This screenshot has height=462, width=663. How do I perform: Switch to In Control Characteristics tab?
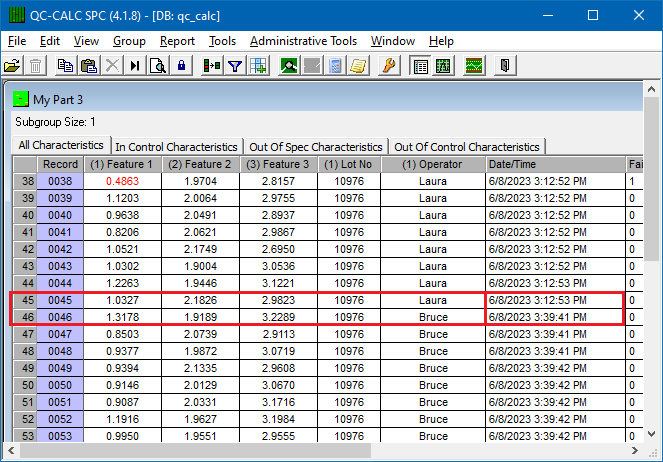[176, 147]
